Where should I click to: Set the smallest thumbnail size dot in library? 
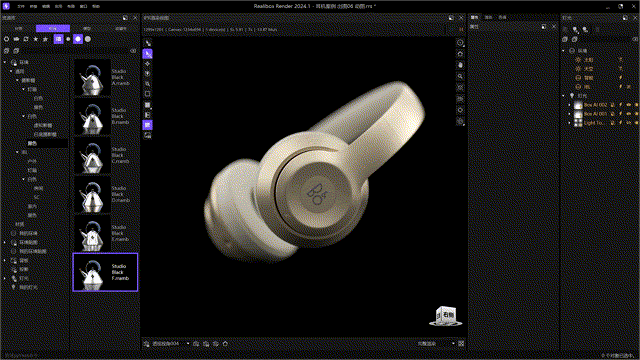[x=68, y=39]
